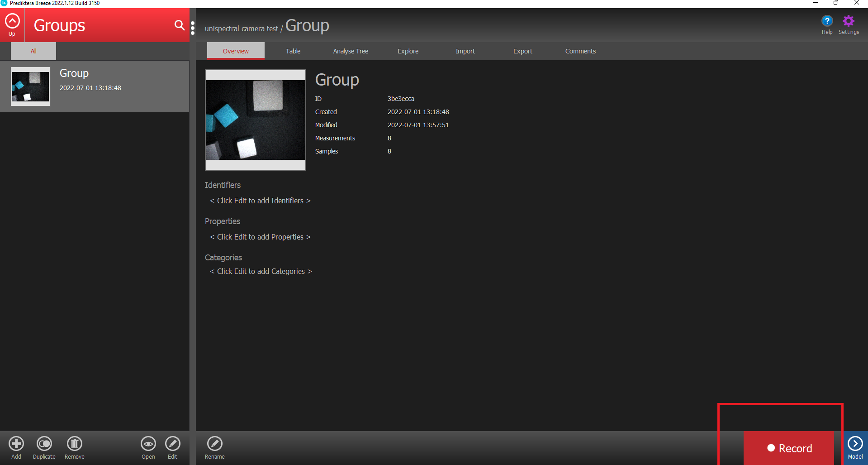Click the large group preview thumbnail
The image size is (868, 465).
point(256,120)
